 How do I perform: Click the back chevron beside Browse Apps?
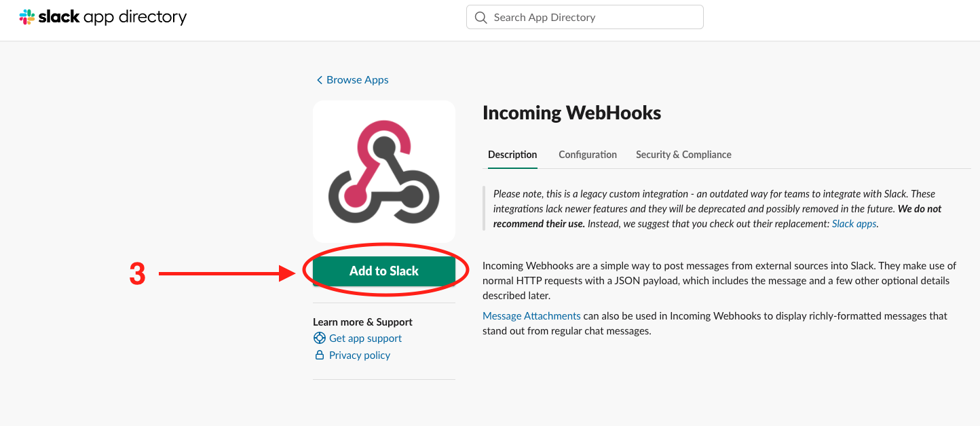click(319, 80)
